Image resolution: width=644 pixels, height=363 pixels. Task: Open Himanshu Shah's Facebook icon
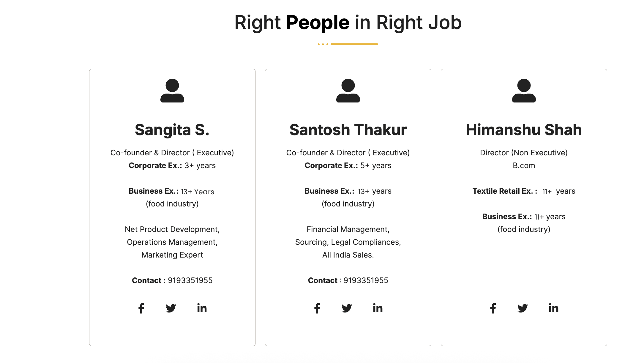[493, 308]
